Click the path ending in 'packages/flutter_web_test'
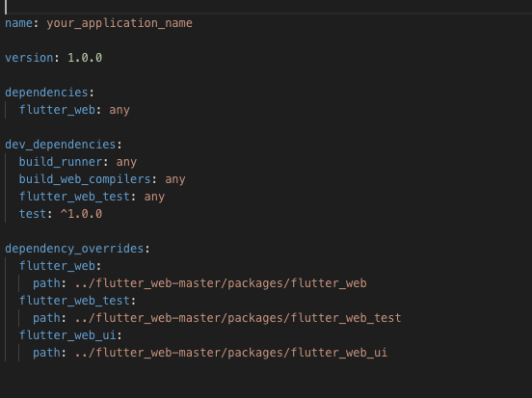Viewport: 532px width, 398px height. (x=238, y=318)
